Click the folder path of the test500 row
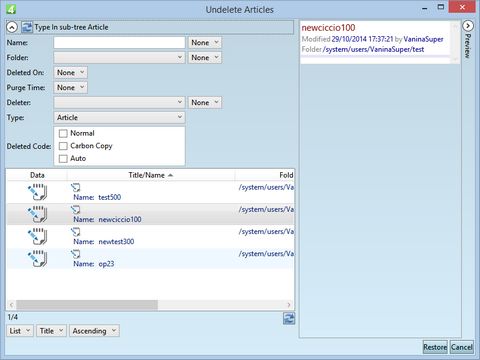 266,187
